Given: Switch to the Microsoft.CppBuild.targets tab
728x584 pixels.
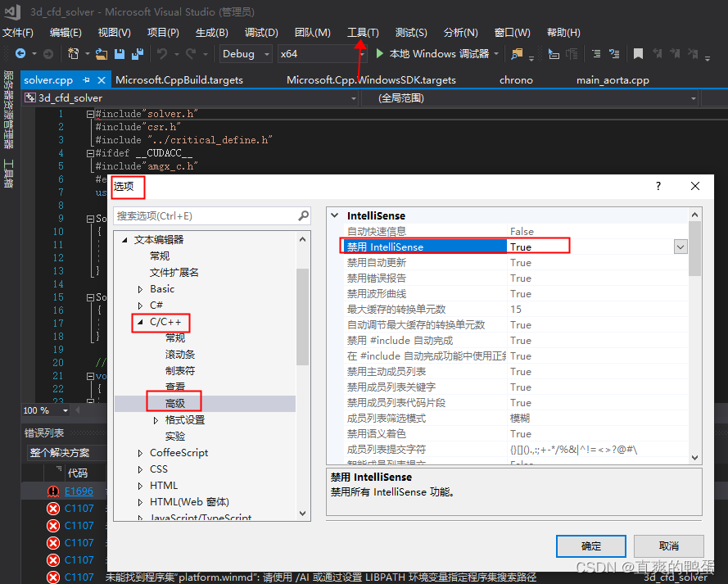Looking at the screenshot, I should pyautogui.click(x=179, y=79).
